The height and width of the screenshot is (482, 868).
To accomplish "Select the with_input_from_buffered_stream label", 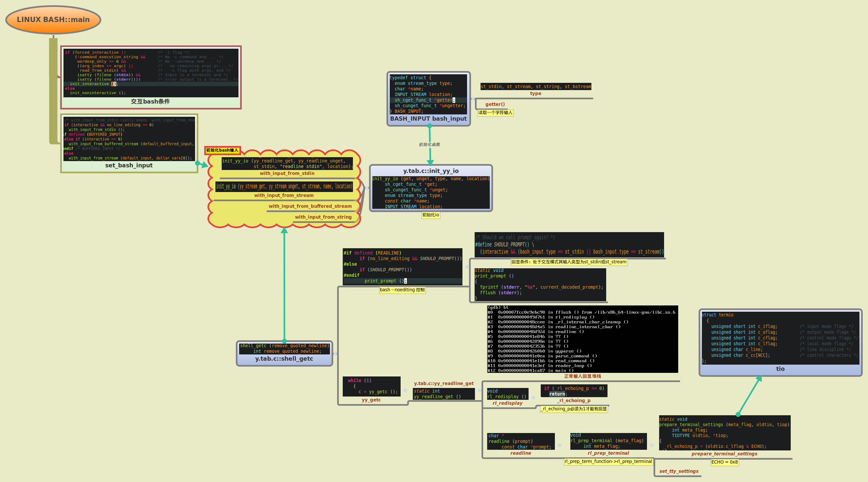I will pyautogui.click(x=310, y=206).
